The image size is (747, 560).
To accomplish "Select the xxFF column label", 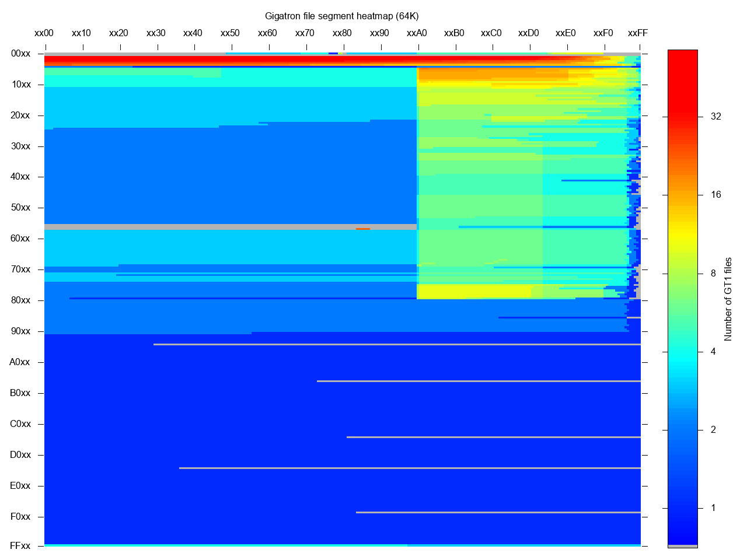I will [x=638, y=33].
